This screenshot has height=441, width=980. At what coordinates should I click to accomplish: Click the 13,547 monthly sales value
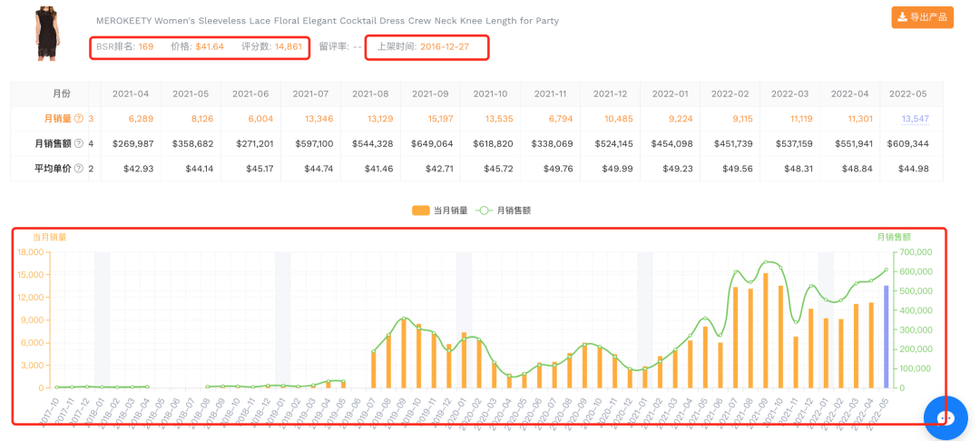click(914, 119)
